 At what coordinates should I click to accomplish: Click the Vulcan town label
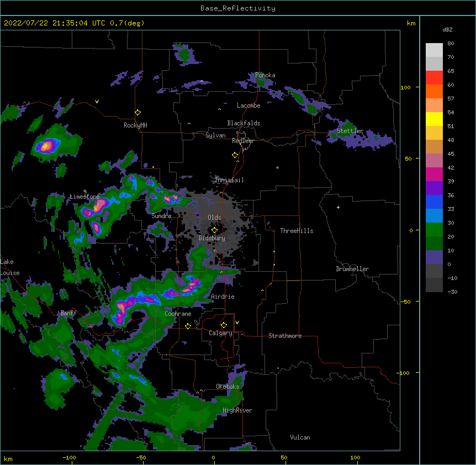[x=300, y=437]
